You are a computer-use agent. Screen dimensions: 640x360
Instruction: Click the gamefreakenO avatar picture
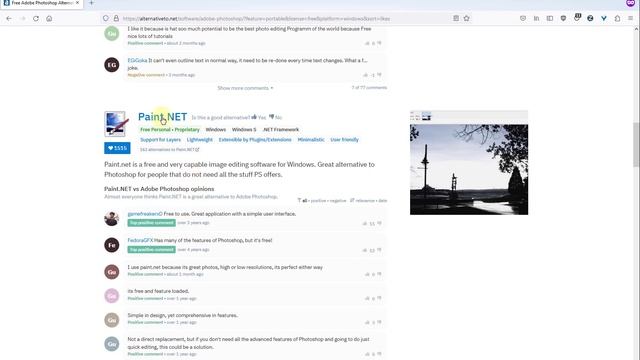pos(111,218)
